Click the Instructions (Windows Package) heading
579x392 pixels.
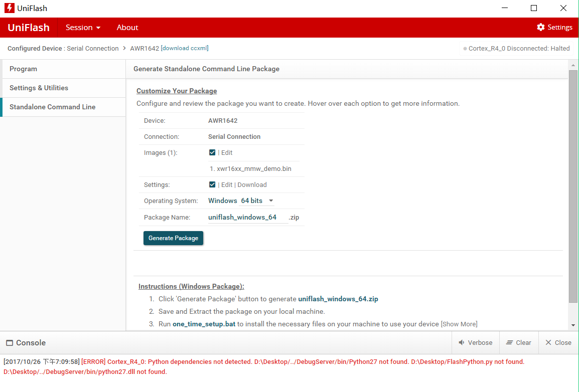pos(191,287)
